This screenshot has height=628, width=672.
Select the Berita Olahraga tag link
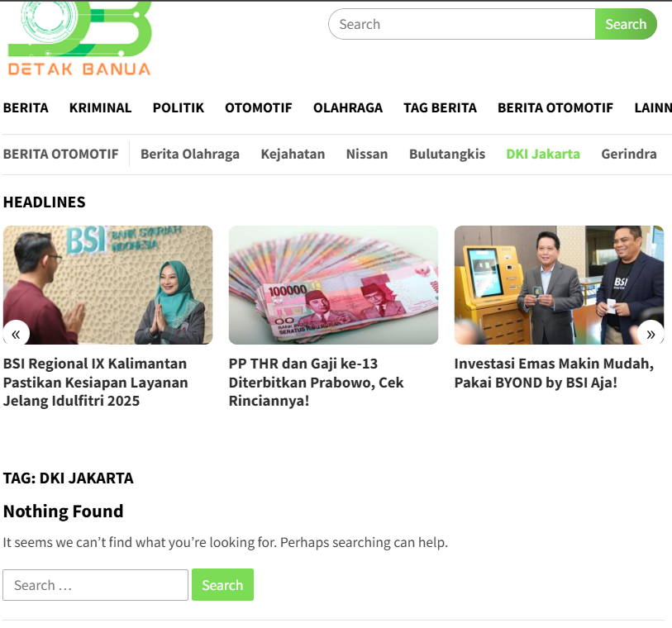click(x=190, y=154)
